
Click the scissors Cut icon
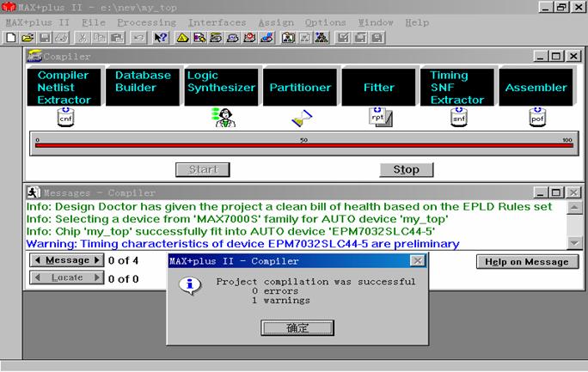click(x=83, y=38)
